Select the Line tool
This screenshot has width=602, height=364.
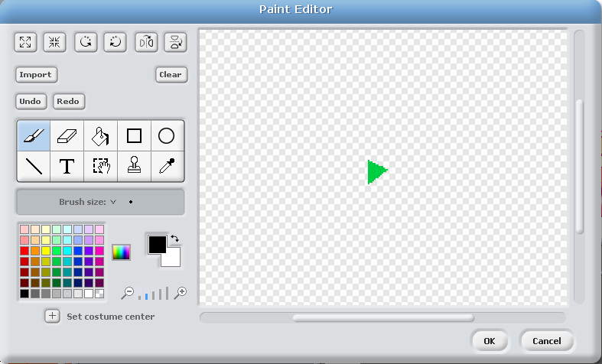(34, 166)
